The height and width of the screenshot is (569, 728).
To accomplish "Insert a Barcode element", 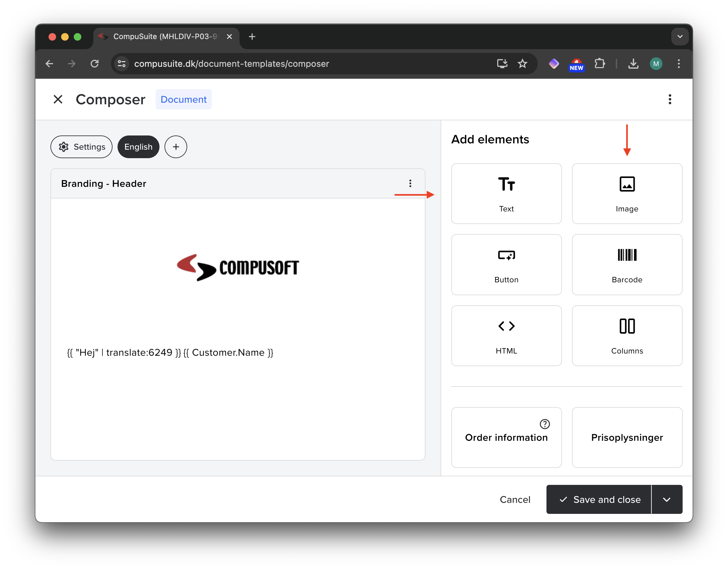I will pos(627,264).
